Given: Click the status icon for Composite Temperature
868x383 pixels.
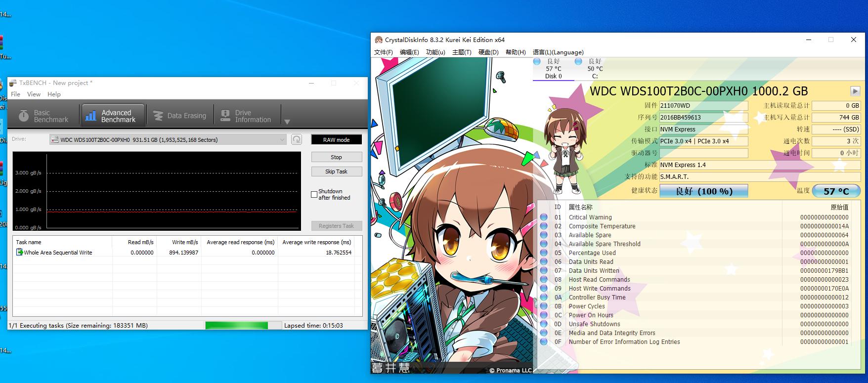Looking at the screenshot, I should coord(544,226).
